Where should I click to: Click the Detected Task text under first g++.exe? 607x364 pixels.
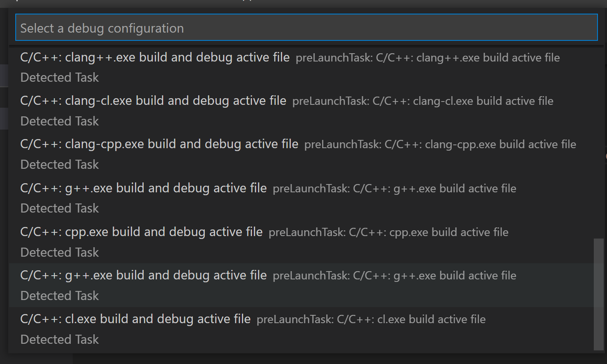59,208
